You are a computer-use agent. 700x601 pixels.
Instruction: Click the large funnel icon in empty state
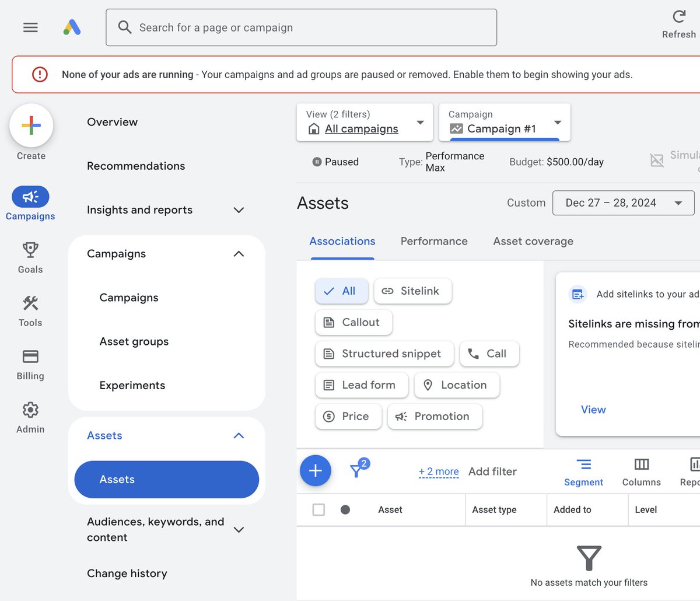click(589, 558)
